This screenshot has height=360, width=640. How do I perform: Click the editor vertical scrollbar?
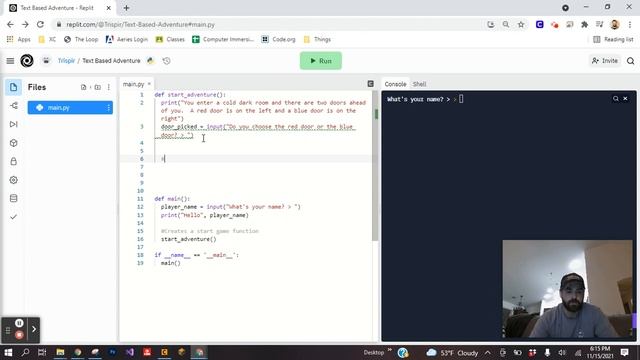coord(375,167)
